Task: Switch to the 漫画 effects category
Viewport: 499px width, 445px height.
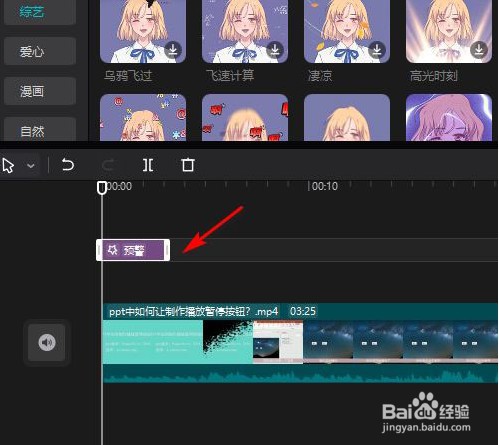Action: pyautogui.click(x=40, y=91)
